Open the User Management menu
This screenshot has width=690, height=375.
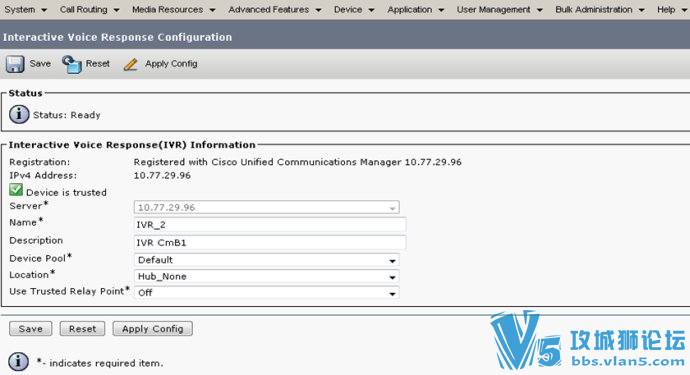[499, 9]
